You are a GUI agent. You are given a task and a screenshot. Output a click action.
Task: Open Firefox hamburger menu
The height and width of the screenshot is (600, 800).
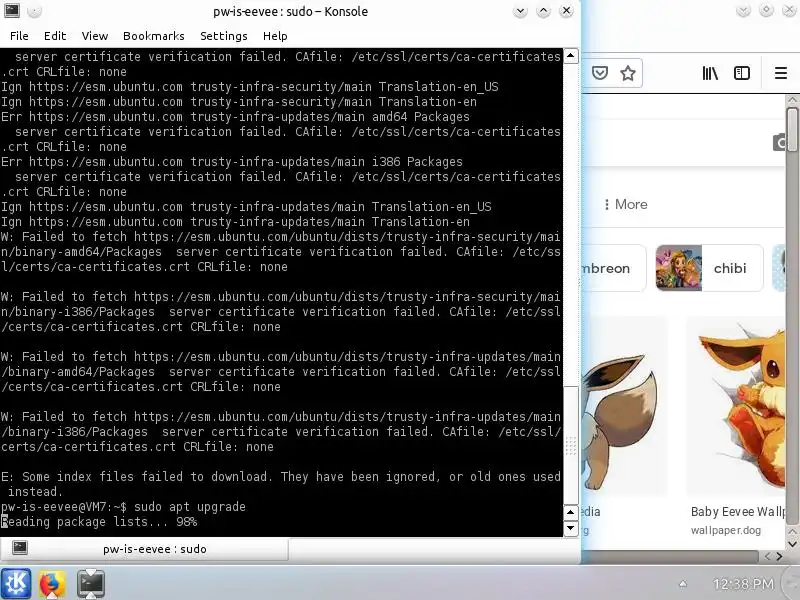click(x=781, y=73)
